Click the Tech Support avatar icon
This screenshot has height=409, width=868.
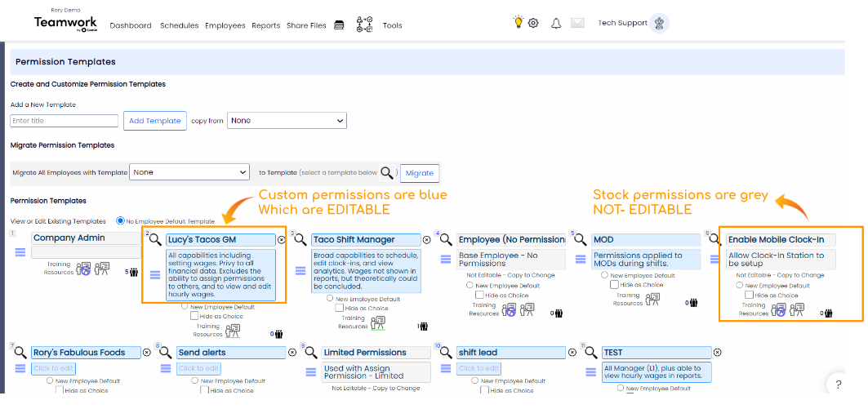659,23
